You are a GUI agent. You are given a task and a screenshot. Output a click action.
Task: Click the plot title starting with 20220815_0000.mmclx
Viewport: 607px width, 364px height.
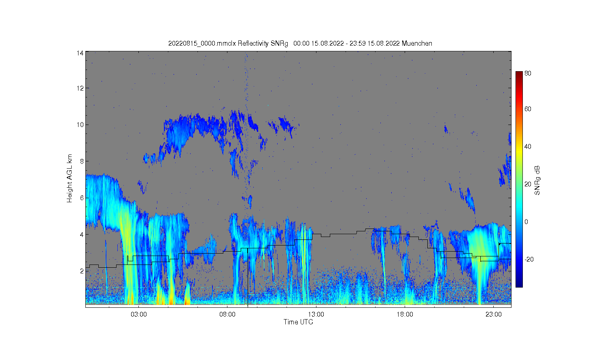click(300, 43)
